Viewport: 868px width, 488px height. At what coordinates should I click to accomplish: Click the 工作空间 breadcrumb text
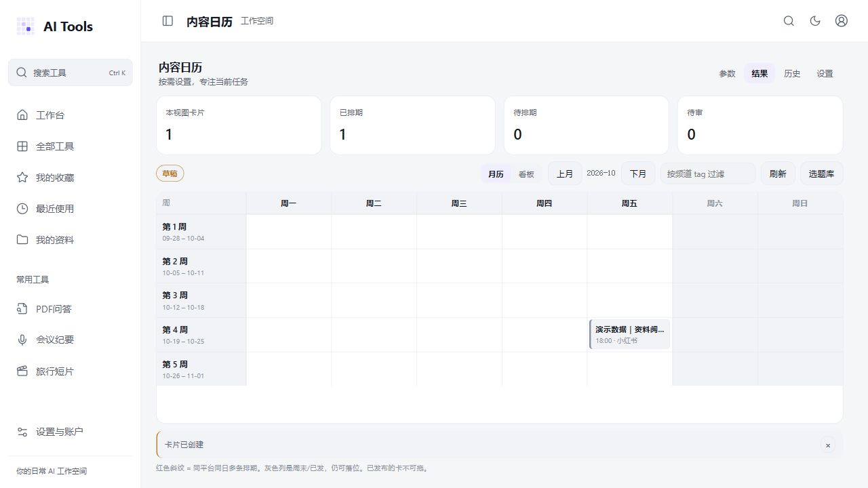coord(257,21)
